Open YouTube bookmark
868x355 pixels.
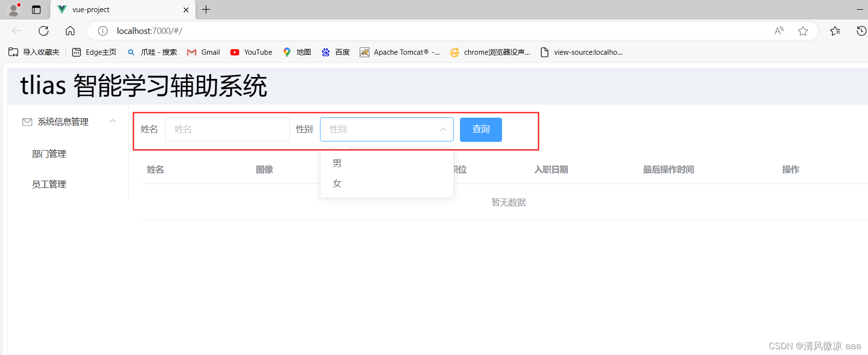251,52
